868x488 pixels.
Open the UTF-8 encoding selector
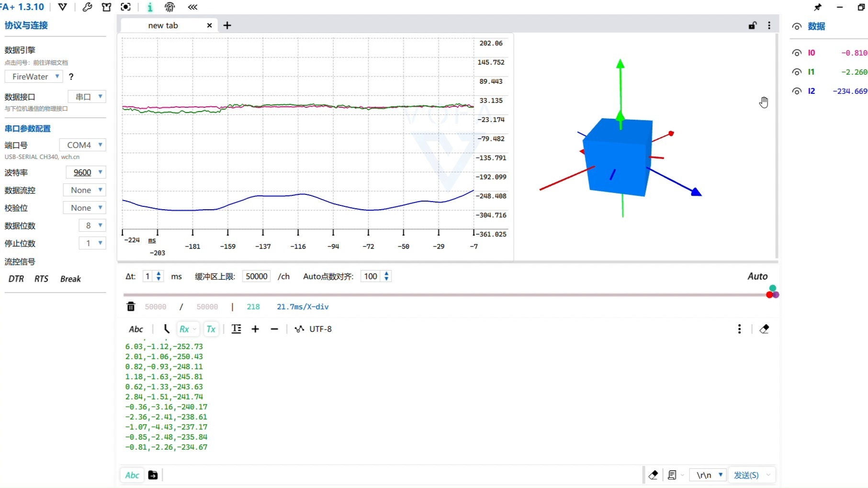click(314, 329)
